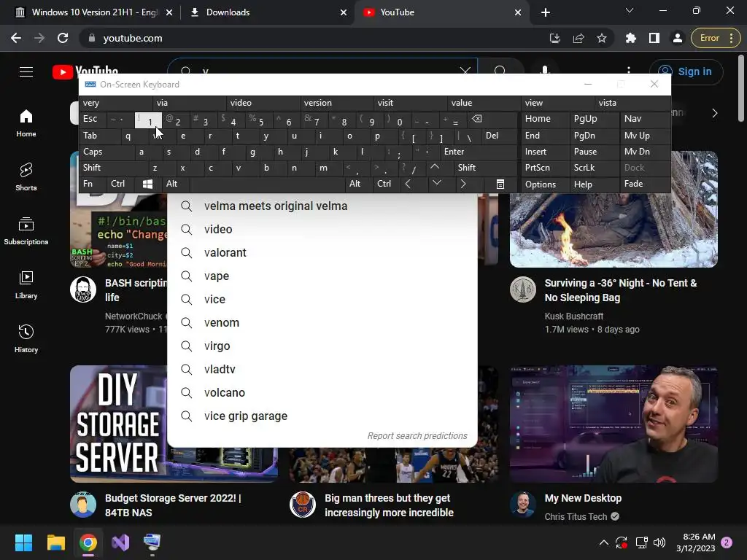Open the YouTube hamburger guide menu

point(26,71)
